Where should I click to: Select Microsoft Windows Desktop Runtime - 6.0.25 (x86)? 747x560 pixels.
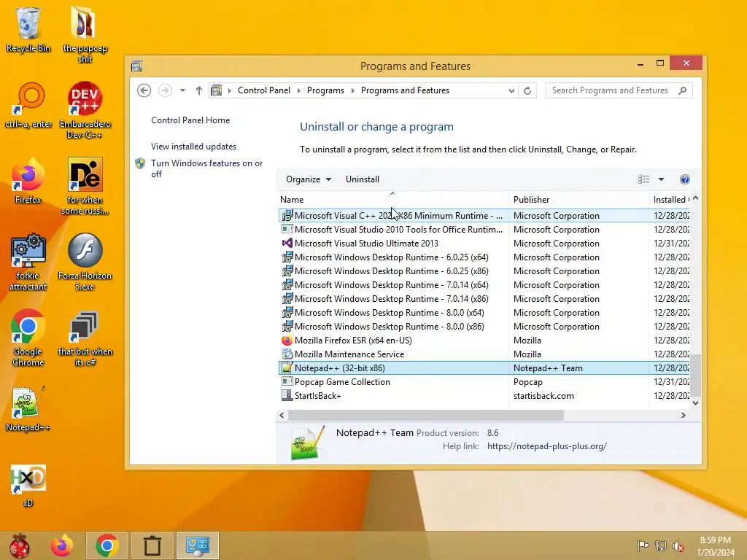coord(484,271)
